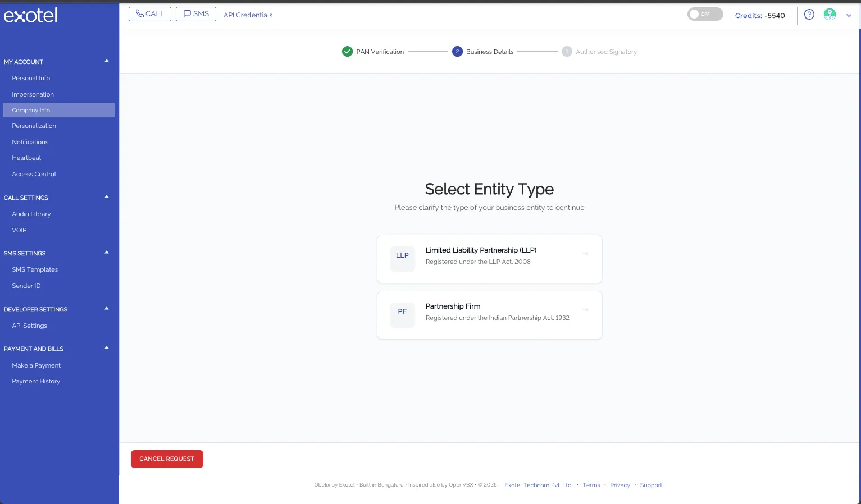Open Sender ID page

pyautogui.click(x=26, y=286)
